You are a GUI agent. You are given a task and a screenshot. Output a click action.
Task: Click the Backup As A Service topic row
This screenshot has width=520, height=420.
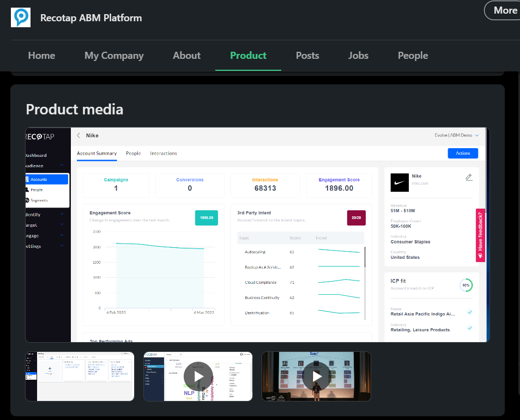click(x=300, y=267)
